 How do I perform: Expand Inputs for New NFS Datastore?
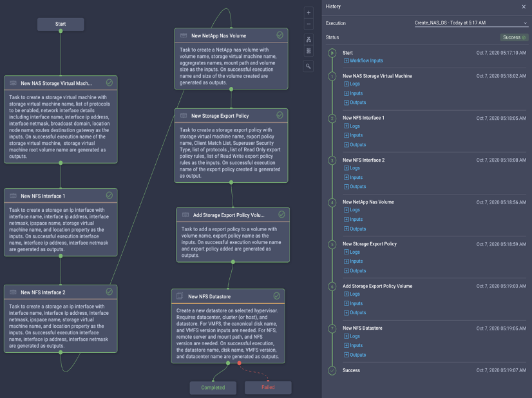point(353,345)
